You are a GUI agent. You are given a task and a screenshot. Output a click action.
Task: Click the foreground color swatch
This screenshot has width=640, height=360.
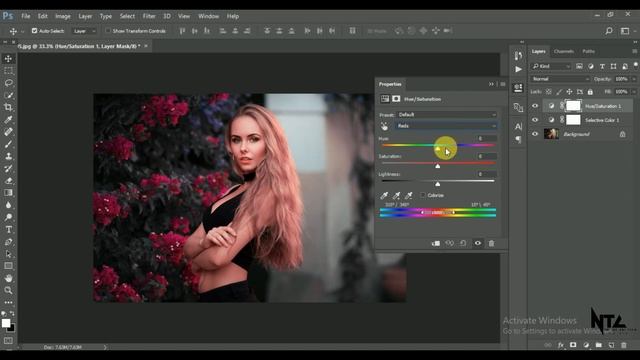click(6, 323)
